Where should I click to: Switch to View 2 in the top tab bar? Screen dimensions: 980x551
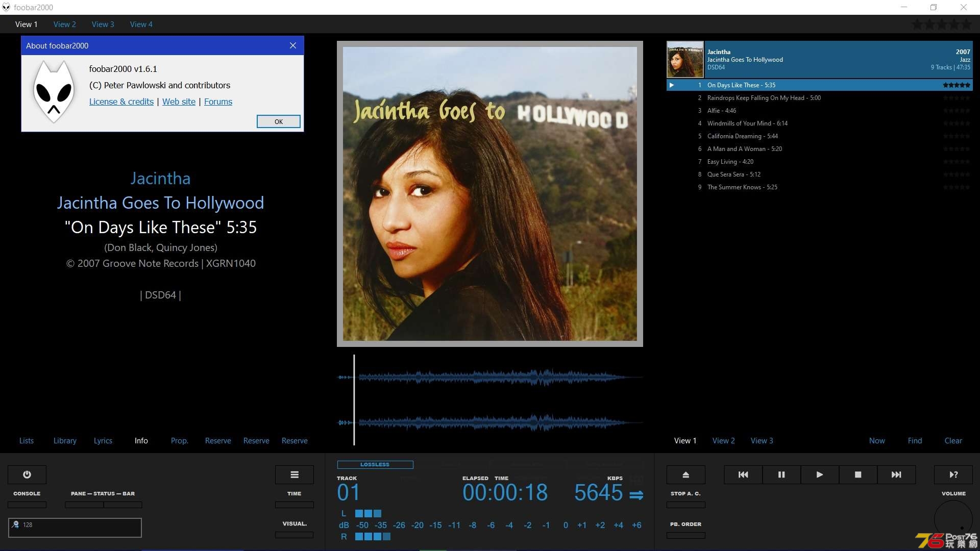[x=64, y=24]
